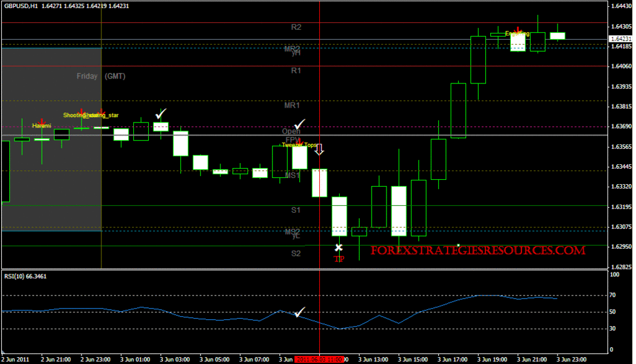The image size is (636, 364).
Task: Click the red arrow above the Harami candle
Action: click(41, 121)
